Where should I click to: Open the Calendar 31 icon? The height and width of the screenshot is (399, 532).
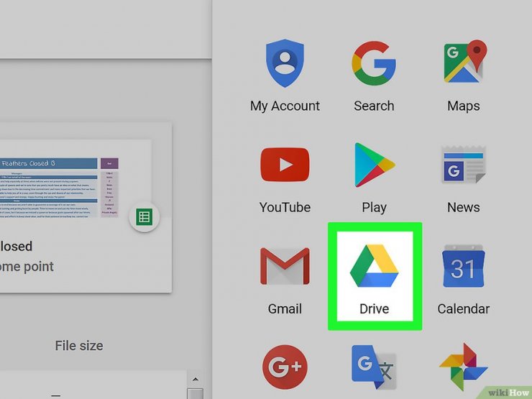click(464, 266)
